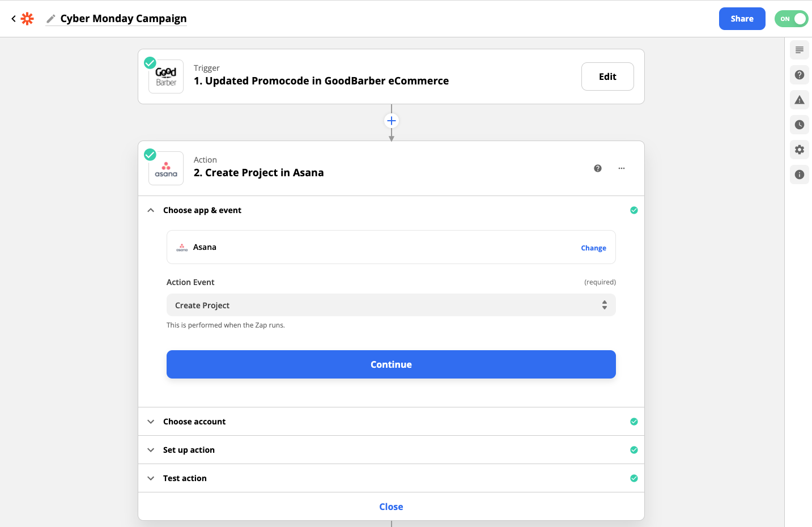Viewport: 812px width, 527px height.
Task: Click the pencil icon to rename Zap
Action: [51, 19]
